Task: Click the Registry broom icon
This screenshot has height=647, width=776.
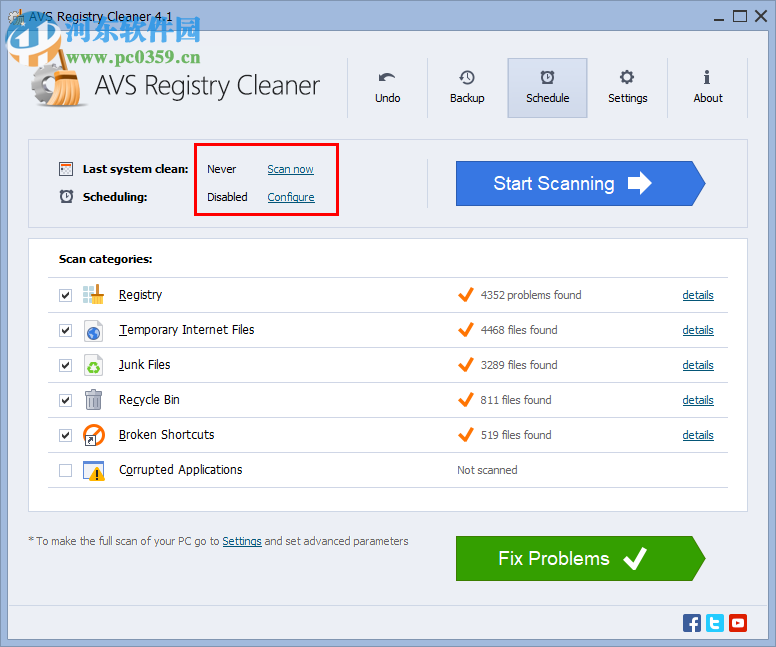Action: click(x=94, y=295)
